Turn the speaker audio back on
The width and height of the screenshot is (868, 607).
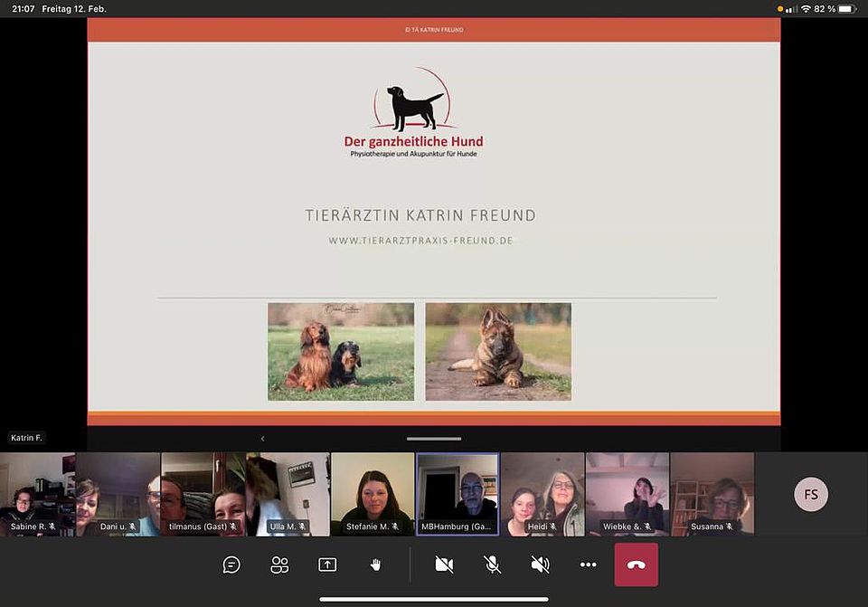(541, 564)
